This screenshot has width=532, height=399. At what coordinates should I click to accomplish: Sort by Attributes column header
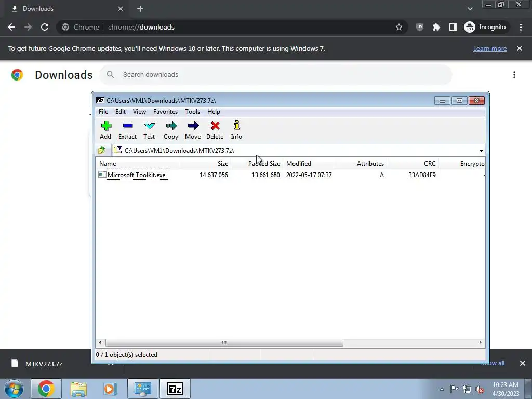[x=361, y=164]
